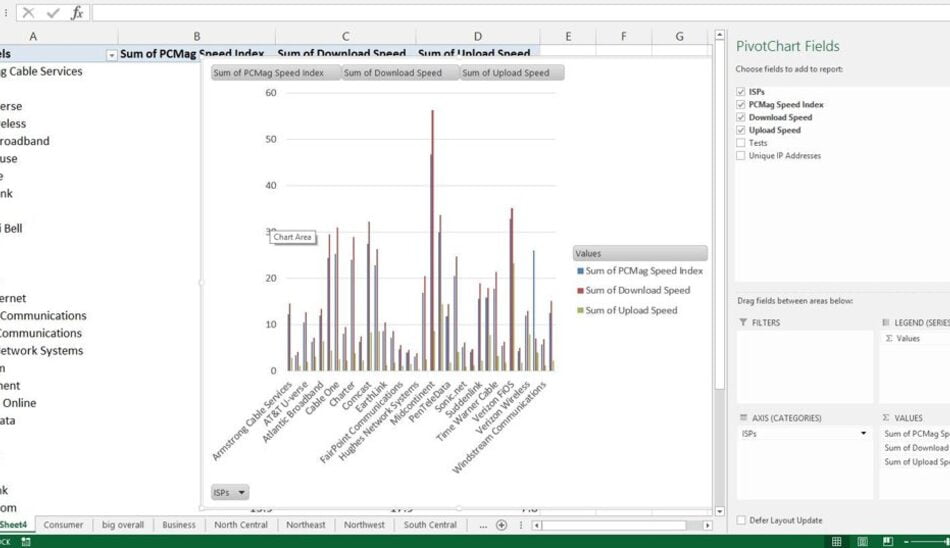Viewport: 950px width, 548px height.
Task: Switch to the Business sheet tab
Action: coord(179,525)
